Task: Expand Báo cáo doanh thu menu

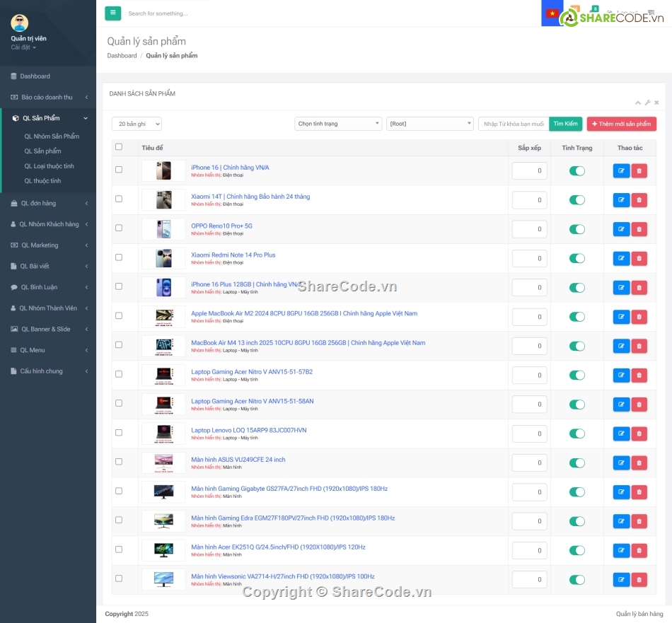Action: coord(48,98)
